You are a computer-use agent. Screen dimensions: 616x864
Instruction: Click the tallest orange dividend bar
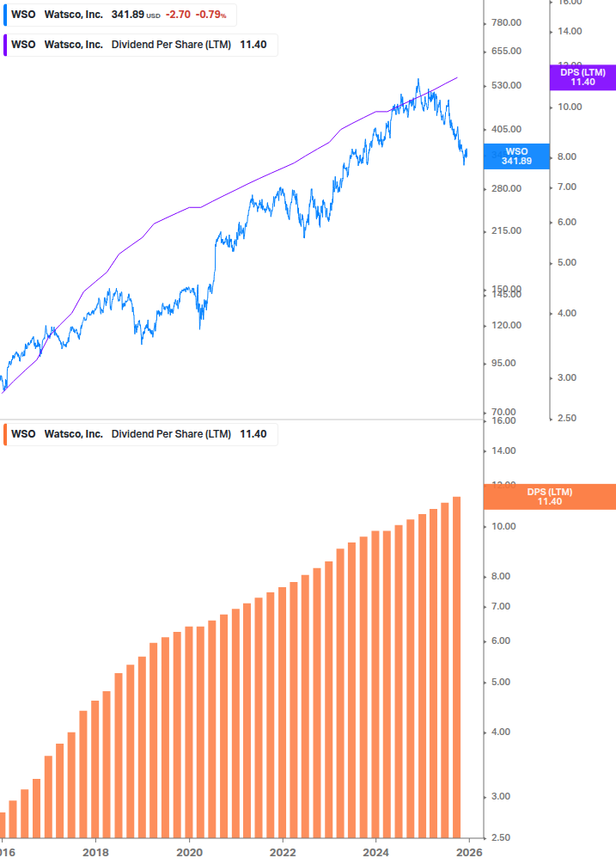pyautogui.click(x=456, y=662)
